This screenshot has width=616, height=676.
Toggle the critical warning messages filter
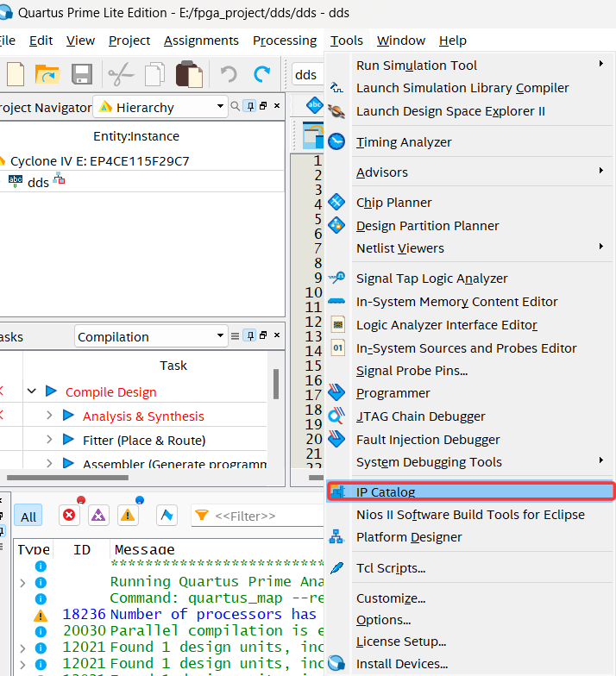pos(98,516)
